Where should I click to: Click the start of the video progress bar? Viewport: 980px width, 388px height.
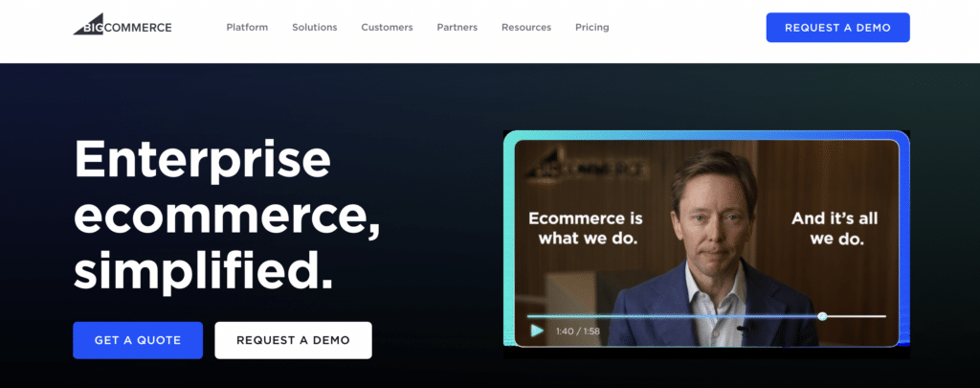click(530, 316)
